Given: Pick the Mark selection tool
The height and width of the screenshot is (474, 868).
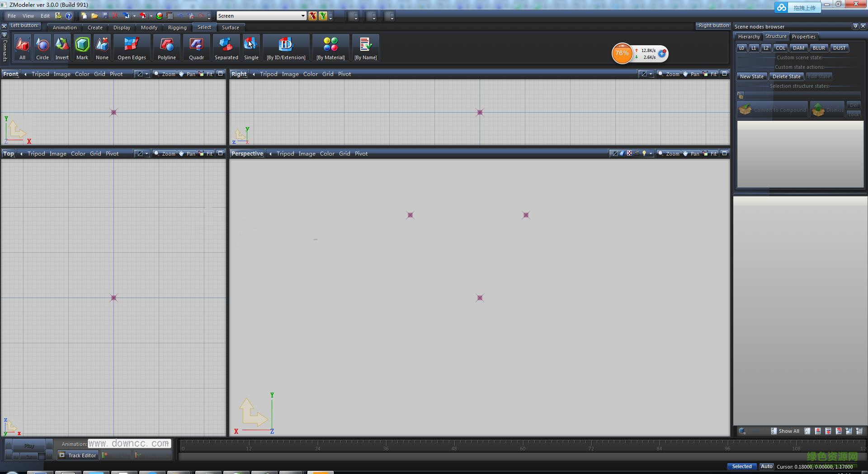Looking at the screenshot, I should click(82, 48).
